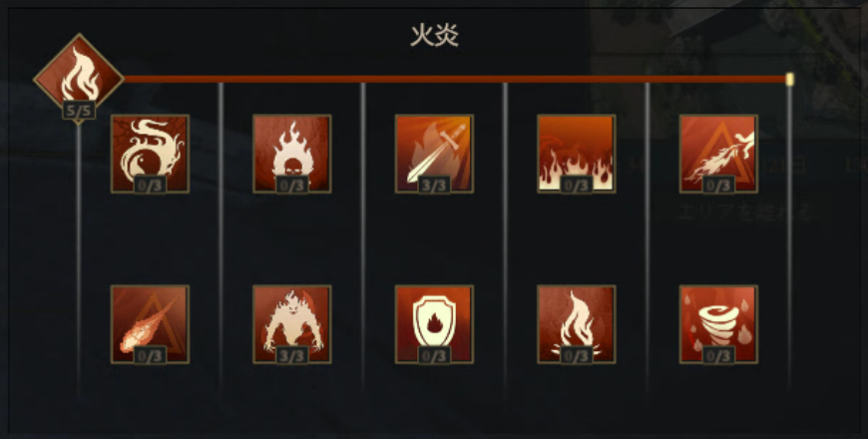The width and height of the screenshot is (868, 439).
Task: Click the red flame progress bar
Action: pos(455,79)
